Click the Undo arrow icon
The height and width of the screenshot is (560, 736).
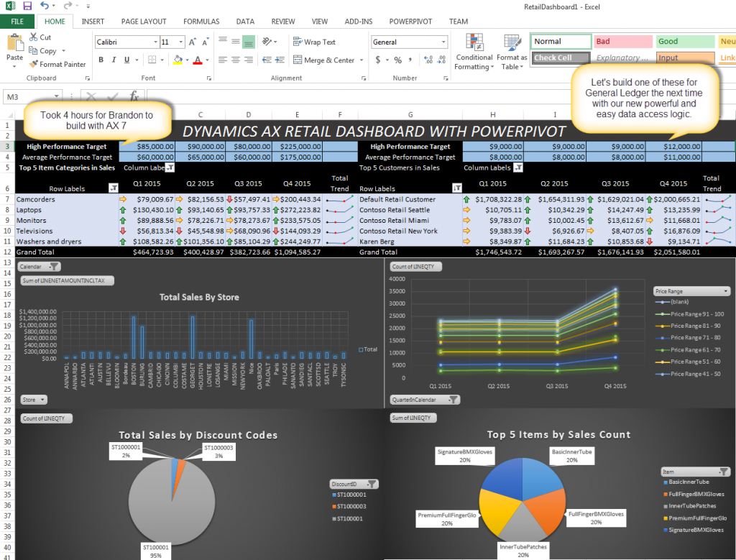coord(44,6)
